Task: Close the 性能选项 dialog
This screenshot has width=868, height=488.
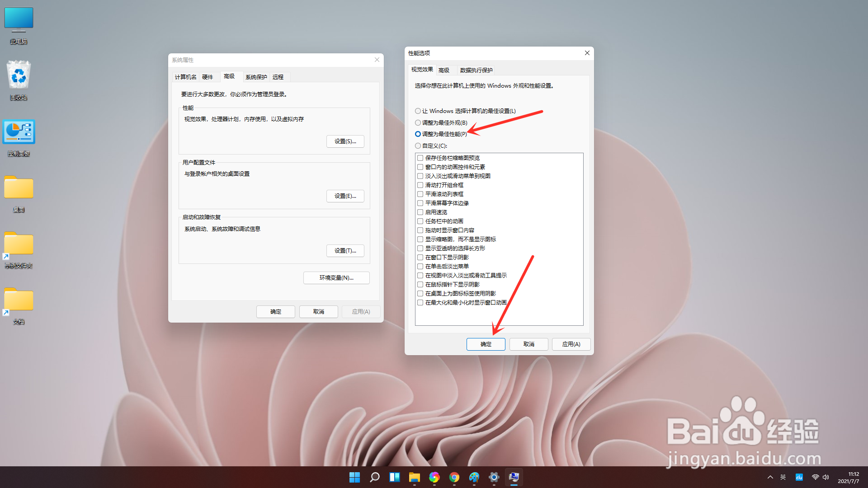Action: [x=587, y=53]
